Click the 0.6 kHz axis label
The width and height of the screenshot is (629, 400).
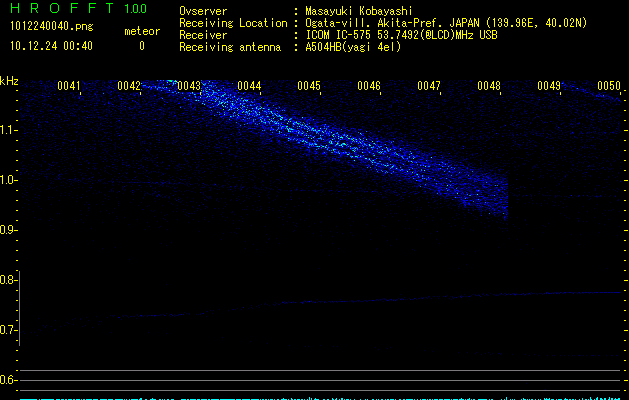pyautogui.click(x=7, y=380)
